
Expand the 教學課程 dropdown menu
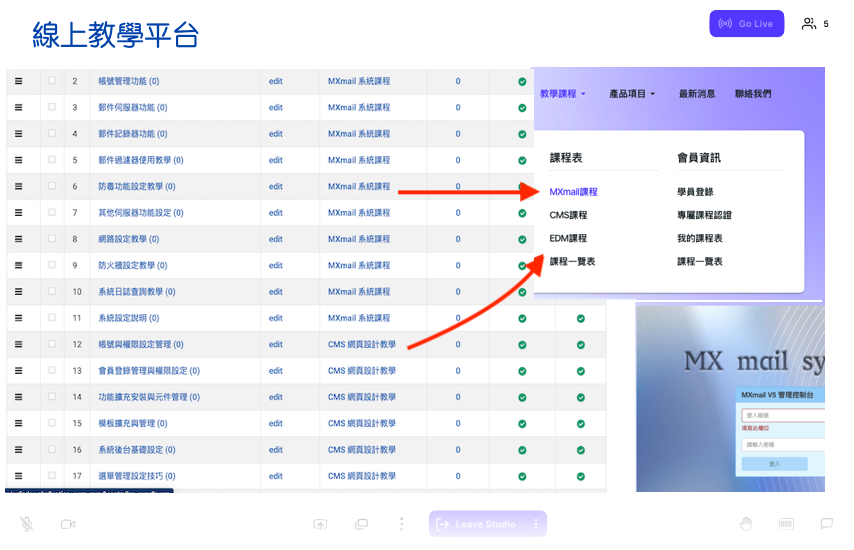click(563, 94)
